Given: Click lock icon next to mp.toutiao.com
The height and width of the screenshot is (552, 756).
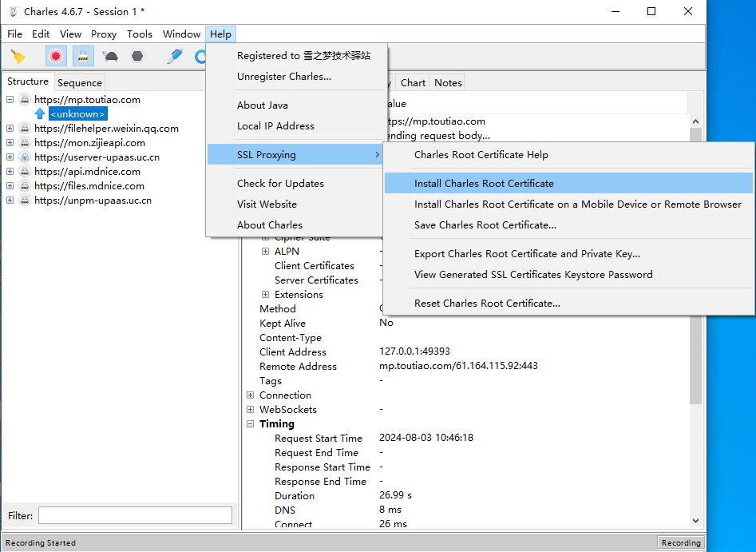Looking at the screenshot, I should [x=25, y=100].
